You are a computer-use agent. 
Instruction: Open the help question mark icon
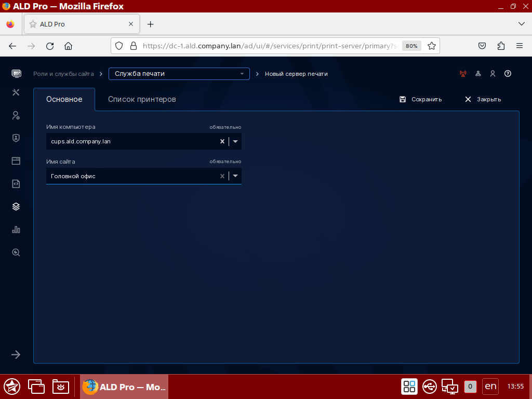[508, 74]
